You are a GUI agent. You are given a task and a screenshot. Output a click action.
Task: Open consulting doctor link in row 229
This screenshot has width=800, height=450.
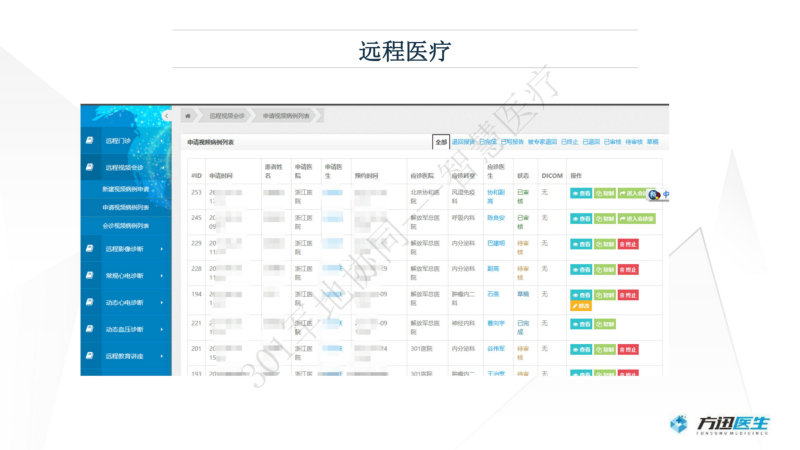point(495,243)
